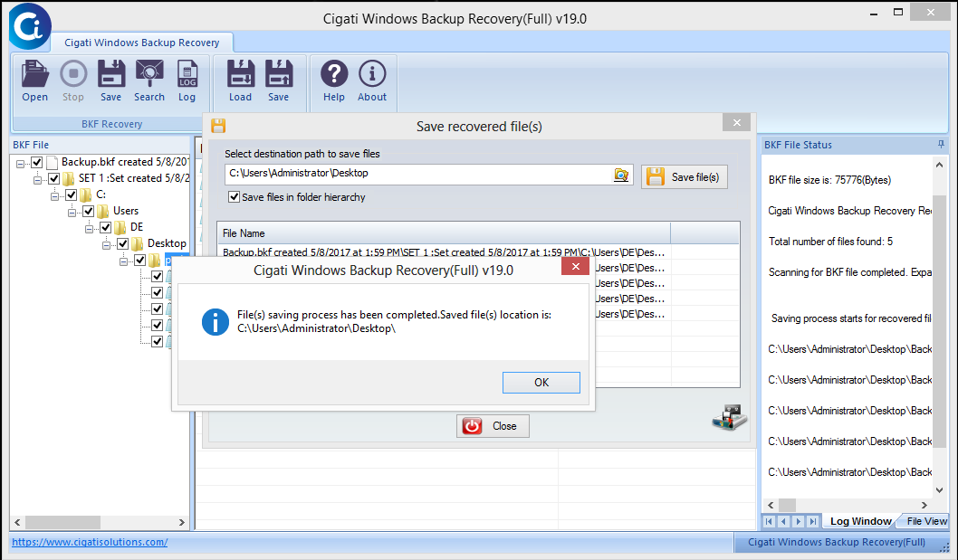The width and height of the screenshot is (958, 560).
Task: Uncheck the C: drive checkbox
Action: point(71,195)
